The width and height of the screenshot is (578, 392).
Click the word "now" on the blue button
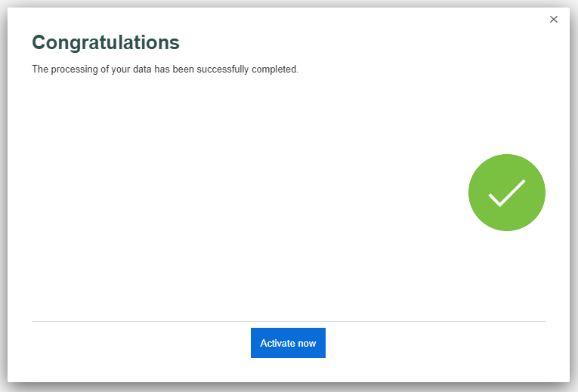tap(307, 344)
